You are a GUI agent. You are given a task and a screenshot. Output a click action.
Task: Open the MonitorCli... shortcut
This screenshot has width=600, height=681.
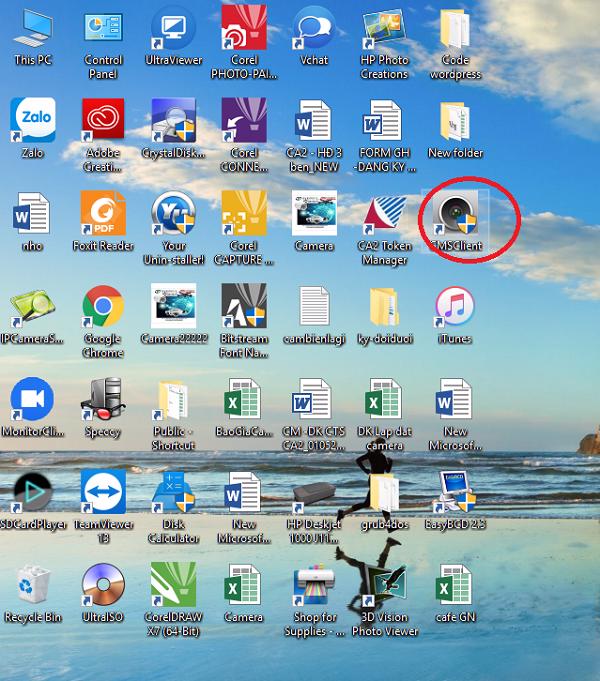[33, 399]
